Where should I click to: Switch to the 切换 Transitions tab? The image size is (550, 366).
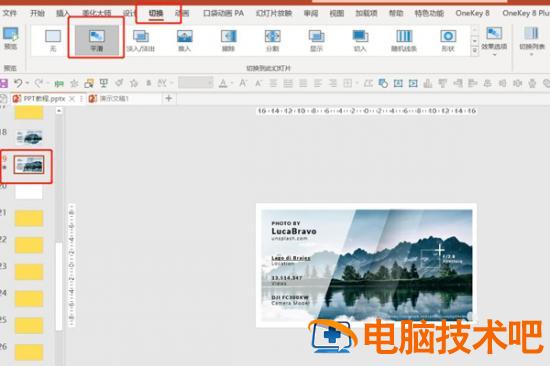click(x=156, y=13)
